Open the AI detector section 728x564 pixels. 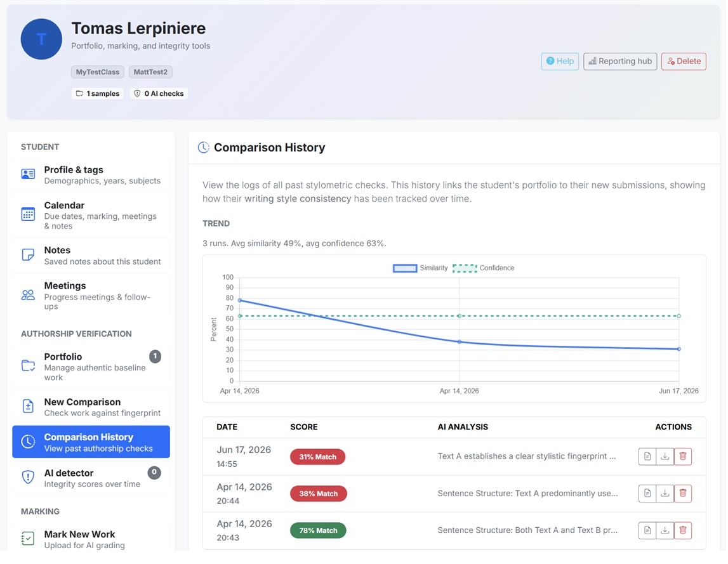(91, 478)
